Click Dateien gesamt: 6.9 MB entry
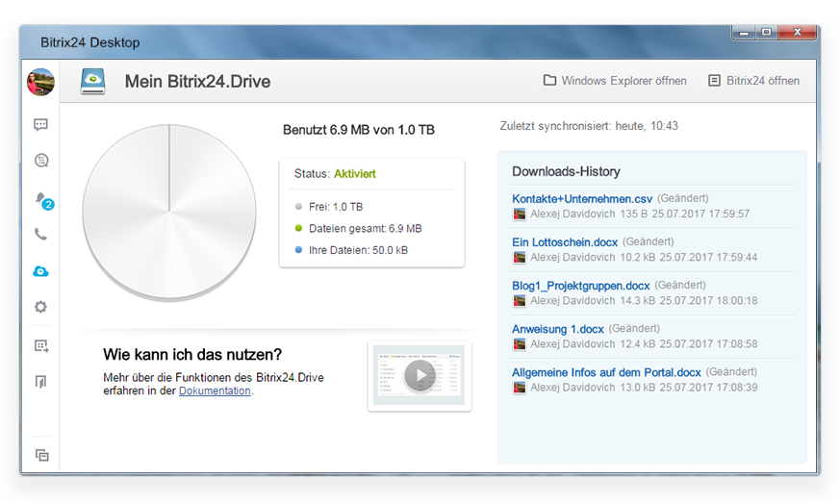Image resolution: width=840 pixels, height=504 pixels. point(358,229)
